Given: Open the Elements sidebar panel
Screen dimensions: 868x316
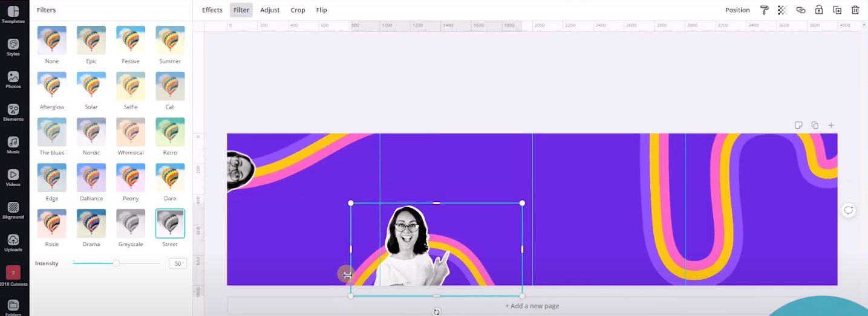Looking at the screenshot, I should (x=13, y=112).
